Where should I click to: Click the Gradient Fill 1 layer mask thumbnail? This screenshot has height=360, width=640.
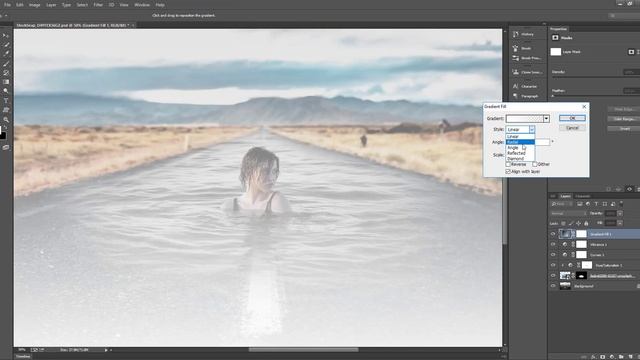581,234
